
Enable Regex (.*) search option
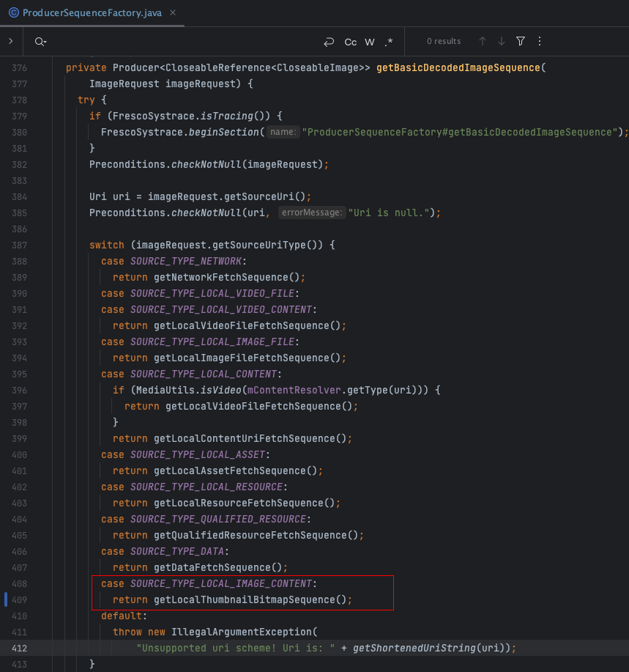(x=389, y=42)
